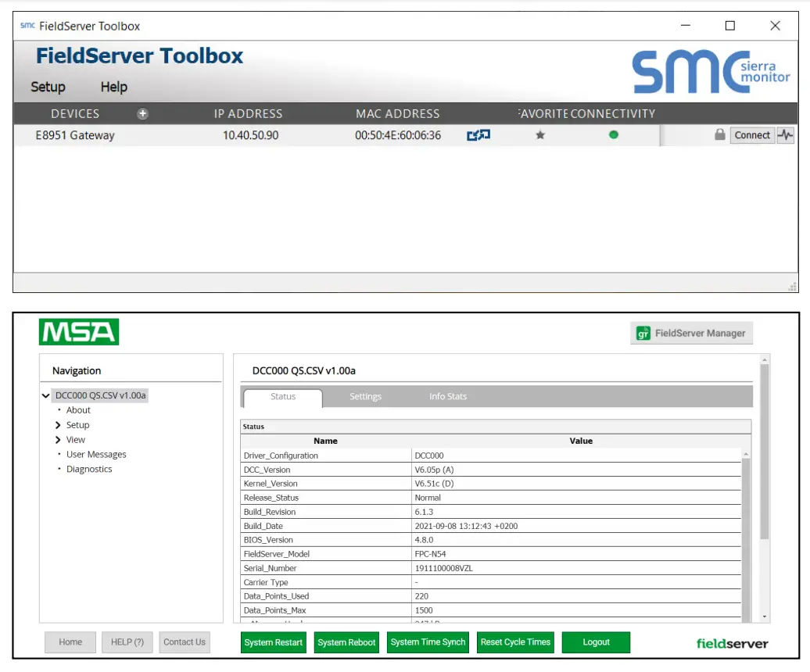Viewport: 810px width, 672px height.
Task: Click MAC address 00:50:4E:60:06:36
Action: point(398,135)
